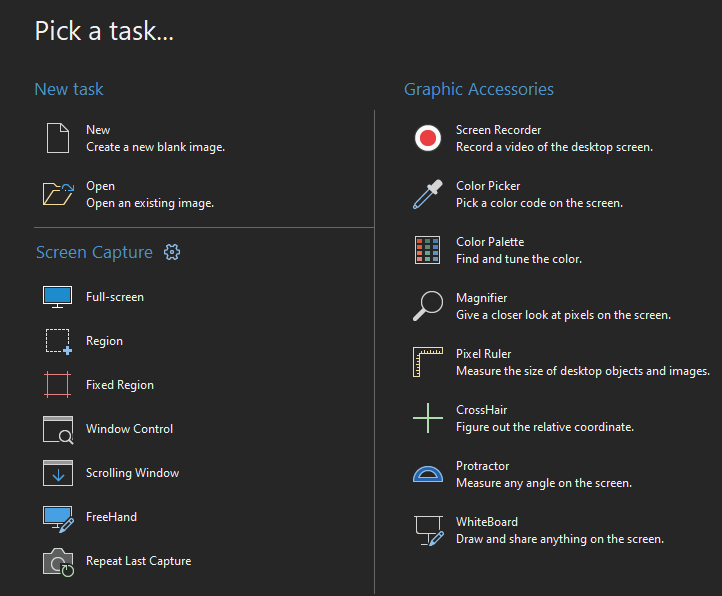Image resolution: width=722 pixels, height=596 pixels.
Task: Click the Screen Recorder red record icon
Action: click(428, 138)
